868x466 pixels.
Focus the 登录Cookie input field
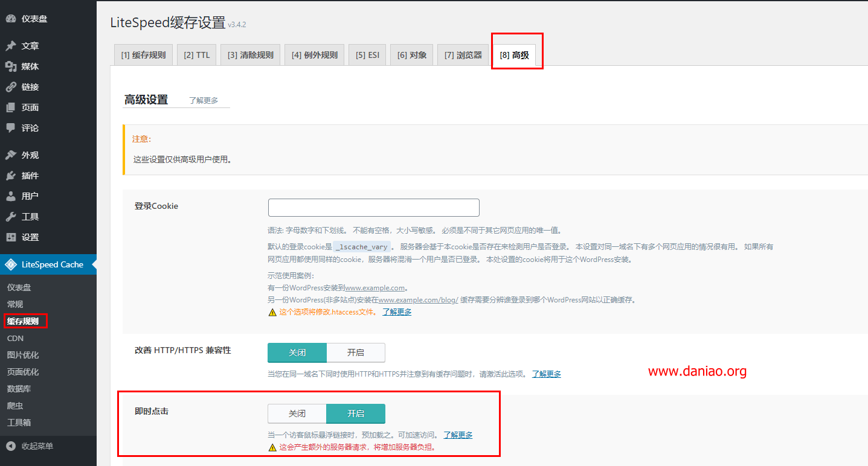(x=374, y=208)
